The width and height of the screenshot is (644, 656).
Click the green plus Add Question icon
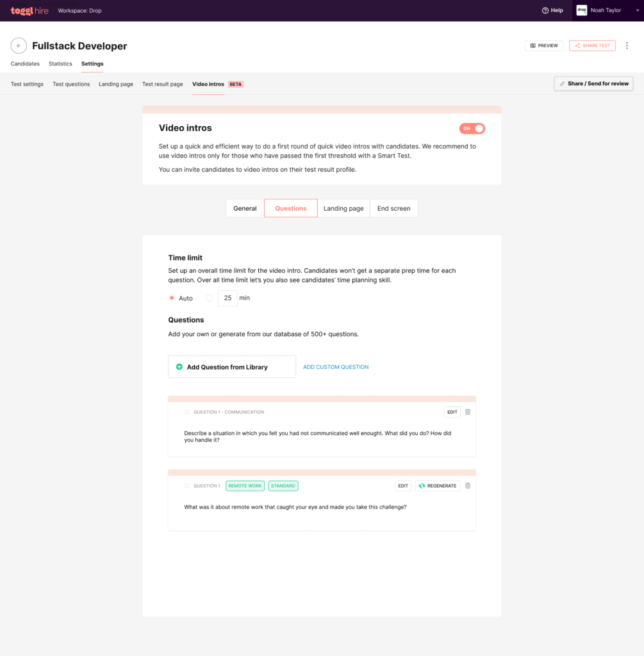pos(179,367)
